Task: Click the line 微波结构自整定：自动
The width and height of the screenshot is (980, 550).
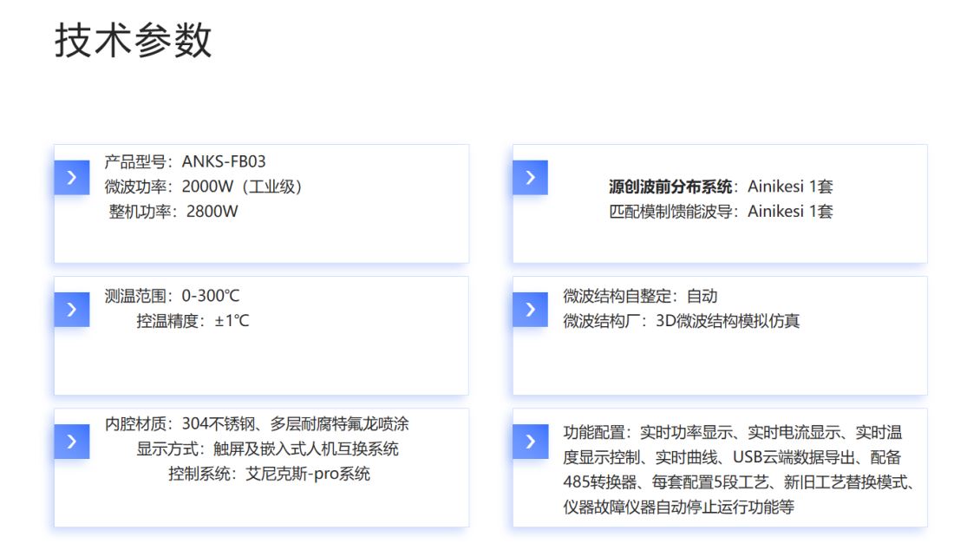Action: 640,296
